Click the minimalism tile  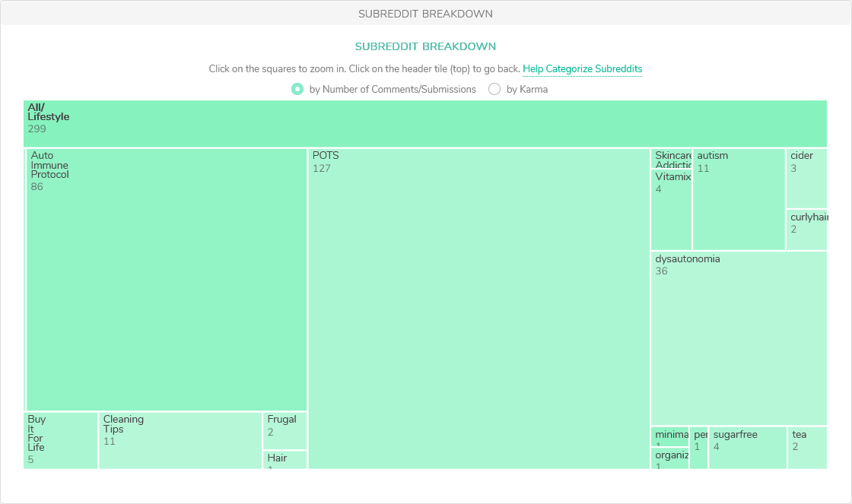(x=670, y=436)
